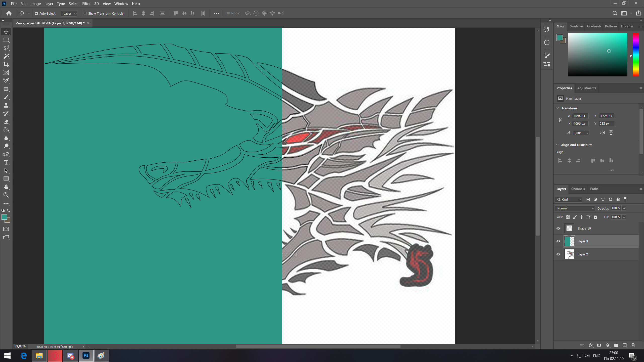Screen dimensions: 644x362
Task: Select the Hand tool
Action: (6, 187)
